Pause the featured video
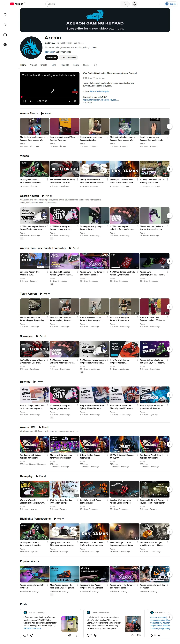Screen dimensions: 180x644 pos(25,101)
